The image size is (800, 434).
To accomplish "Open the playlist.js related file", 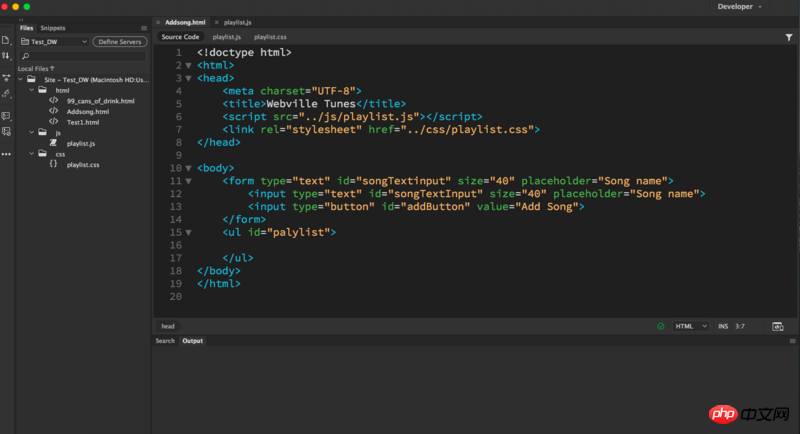I will (227, 37).
